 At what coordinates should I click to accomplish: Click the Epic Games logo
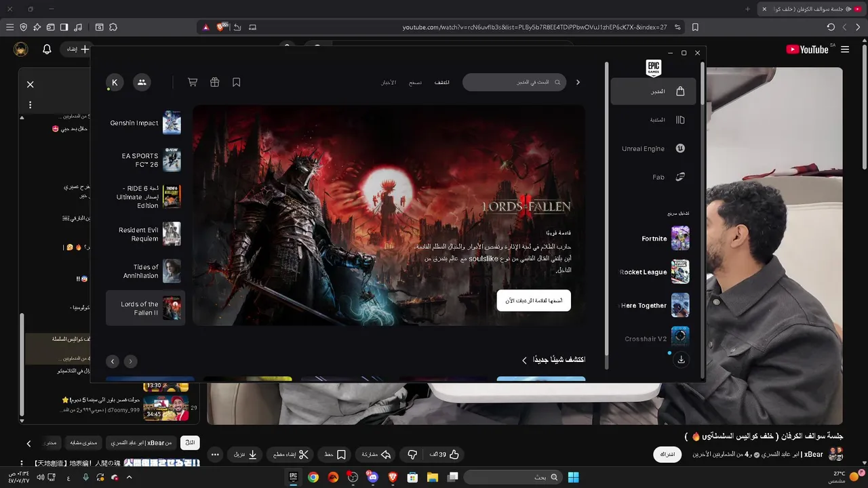[x=653, y=68]
